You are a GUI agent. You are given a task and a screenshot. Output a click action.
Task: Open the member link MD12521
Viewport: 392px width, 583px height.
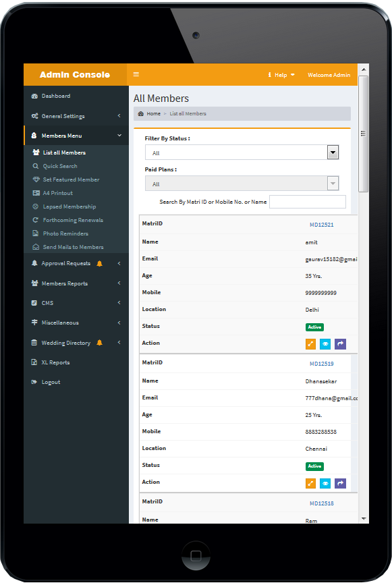tap(322, 225)
